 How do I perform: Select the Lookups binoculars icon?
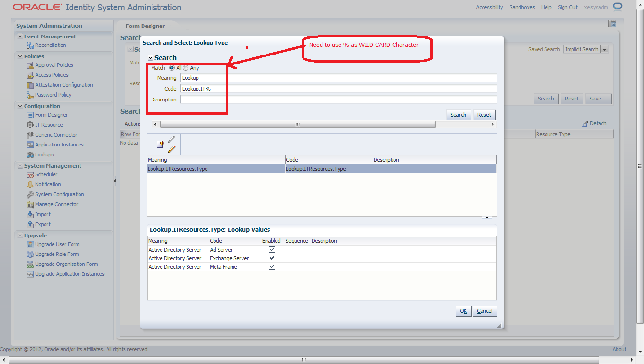coord(31,155)
